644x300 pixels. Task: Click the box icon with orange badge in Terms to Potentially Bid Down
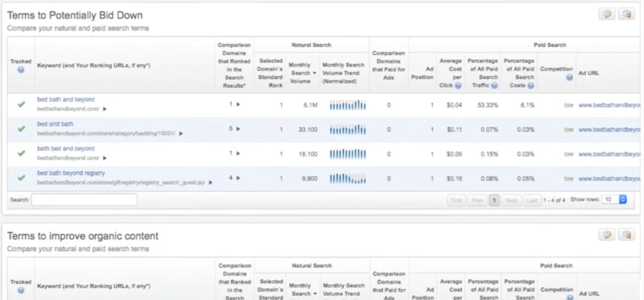pyautogui.click(x=627, y=14)
